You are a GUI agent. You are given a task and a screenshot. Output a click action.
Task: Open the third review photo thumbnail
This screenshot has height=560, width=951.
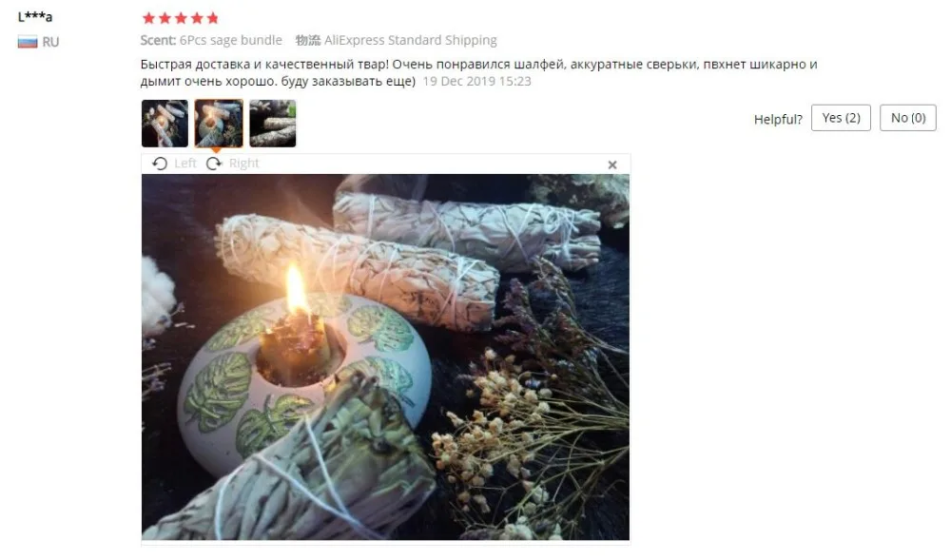click(x=273, y=124)
